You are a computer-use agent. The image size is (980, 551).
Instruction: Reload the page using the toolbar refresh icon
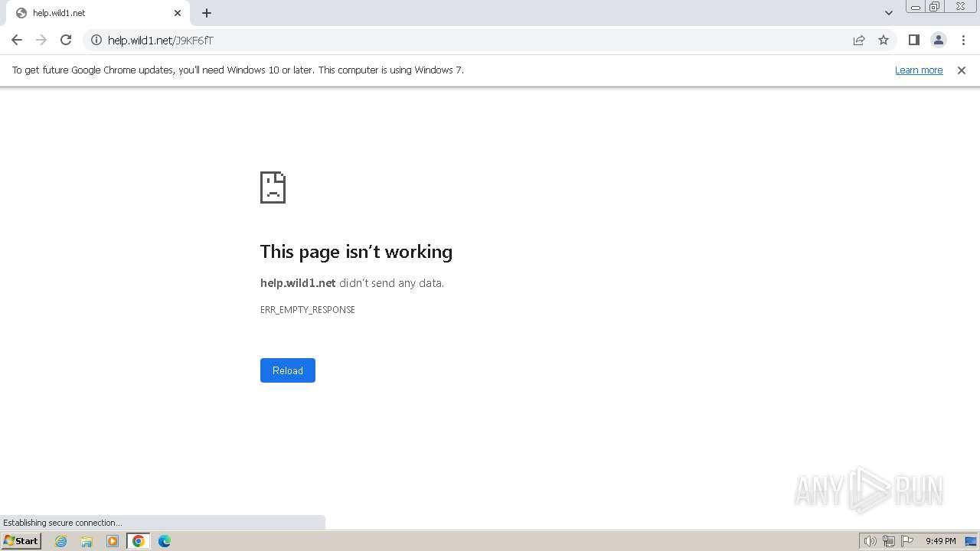coord(66,40)
